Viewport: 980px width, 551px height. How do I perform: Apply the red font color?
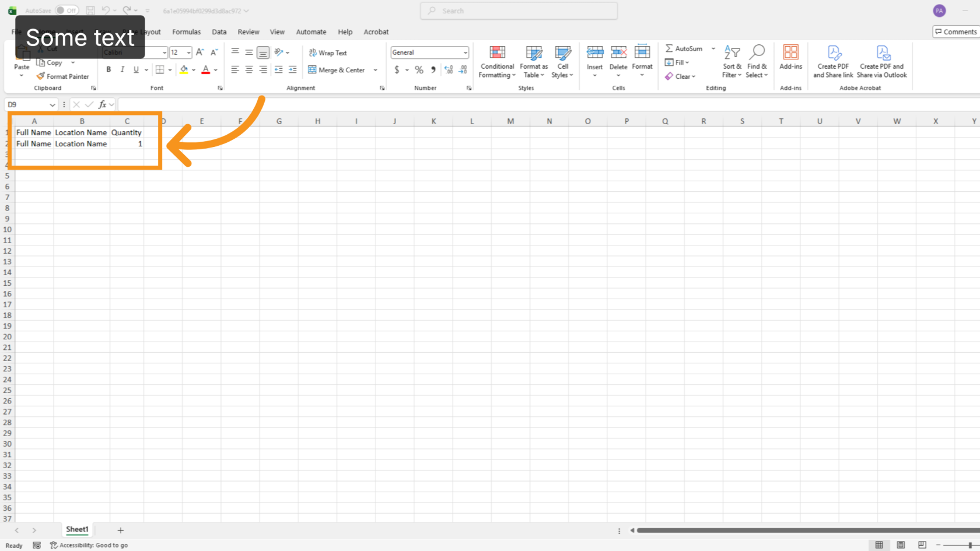(205, 69)
